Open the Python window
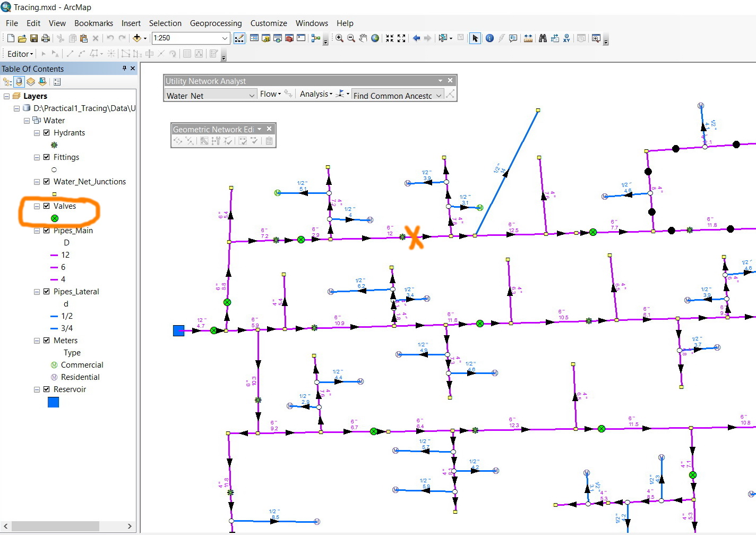The image size is (756, 535). point(301,38)
